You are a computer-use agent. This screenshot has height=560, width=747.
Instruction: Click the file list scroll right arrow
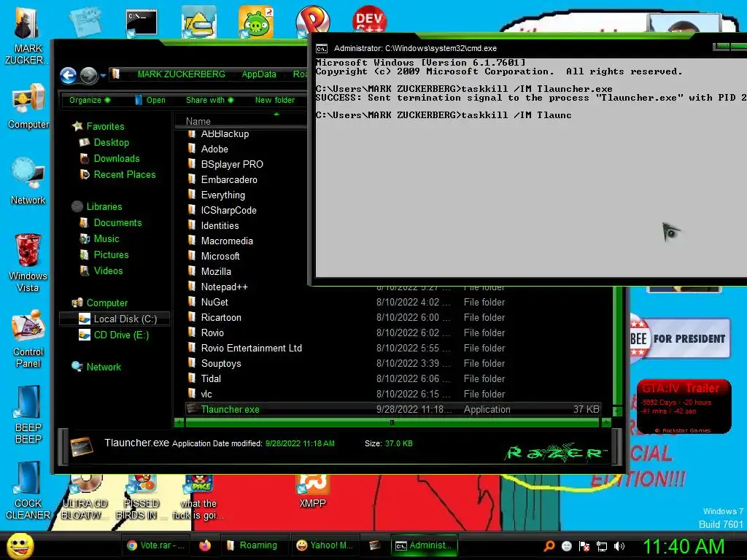[x=606, y=422]
